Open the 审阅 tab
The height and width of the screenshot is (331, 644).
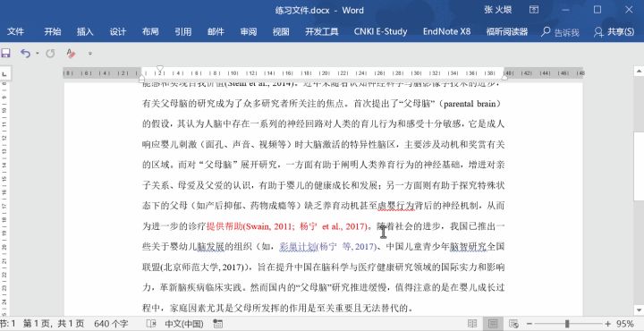(249, 31)
